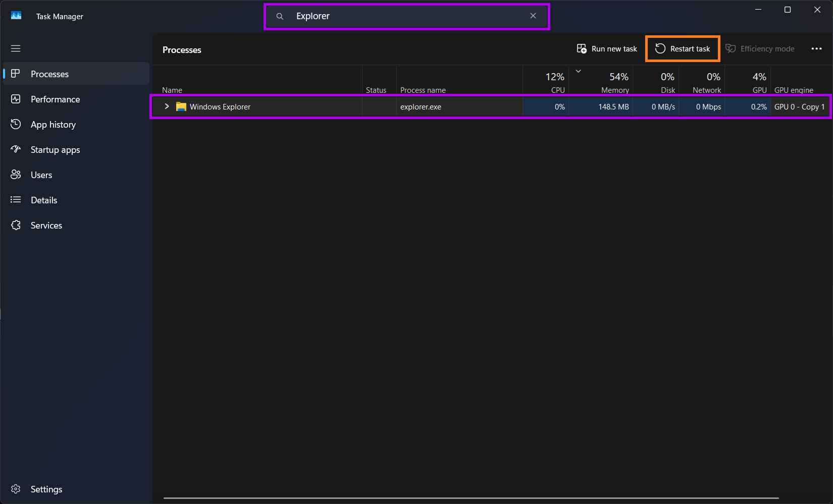Image resolution: width=833 pixels, height=504 pixels.
Task: Click the Efficiency mode button
Action: click(x=760, y=49)
